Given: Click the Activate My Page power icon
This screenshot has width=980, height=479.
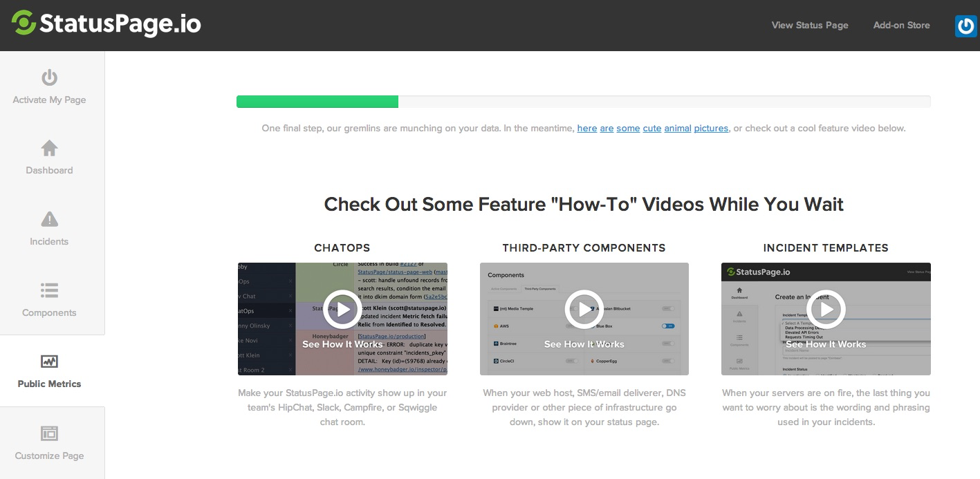Looking at the screenshot, I should point(49,77).
